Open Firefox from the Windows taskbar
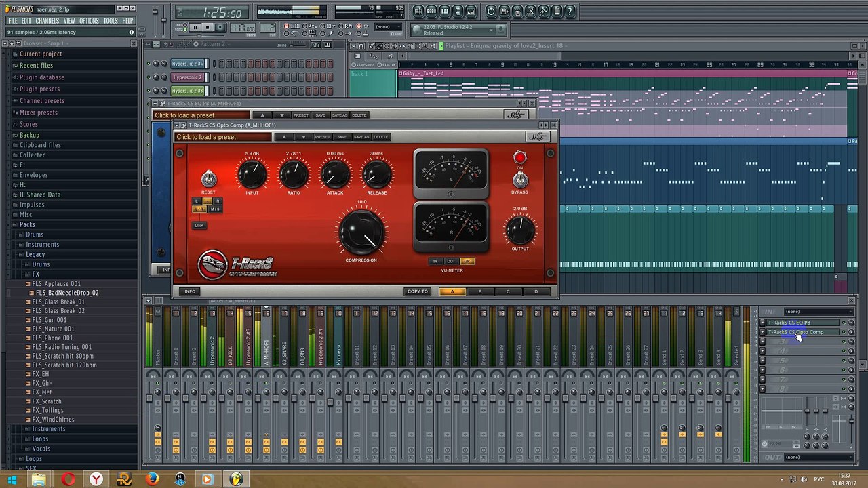Viewport: 868px width, 488px height. (153, 479)
